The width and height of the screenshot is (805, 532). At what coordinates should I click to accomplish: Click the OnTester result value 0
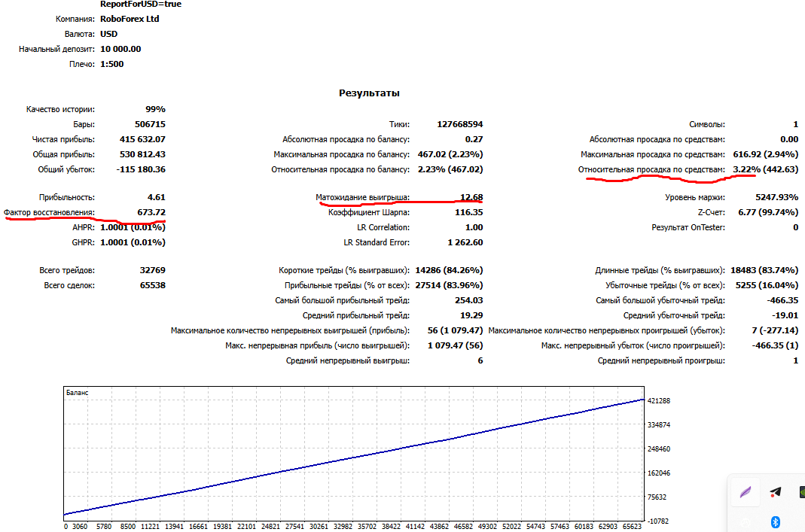[x=796, y=227]
